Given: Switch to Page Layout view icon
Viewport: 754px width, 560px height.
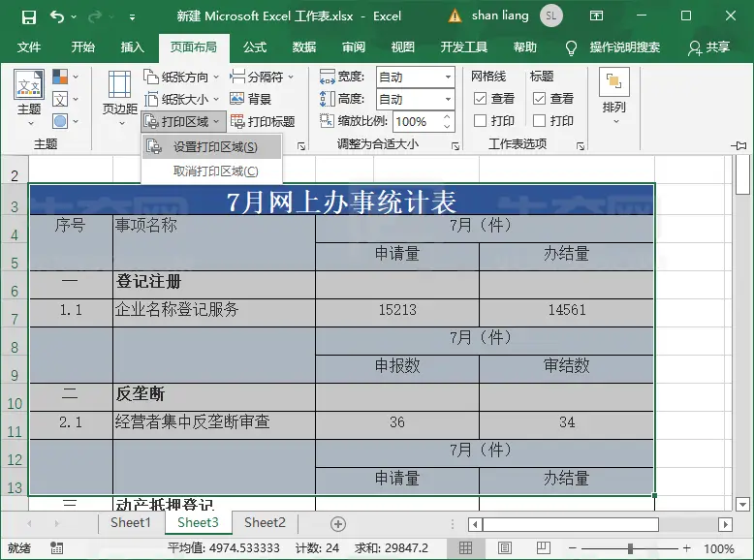Looking at the screenshot, I should [x=504, y=548].
